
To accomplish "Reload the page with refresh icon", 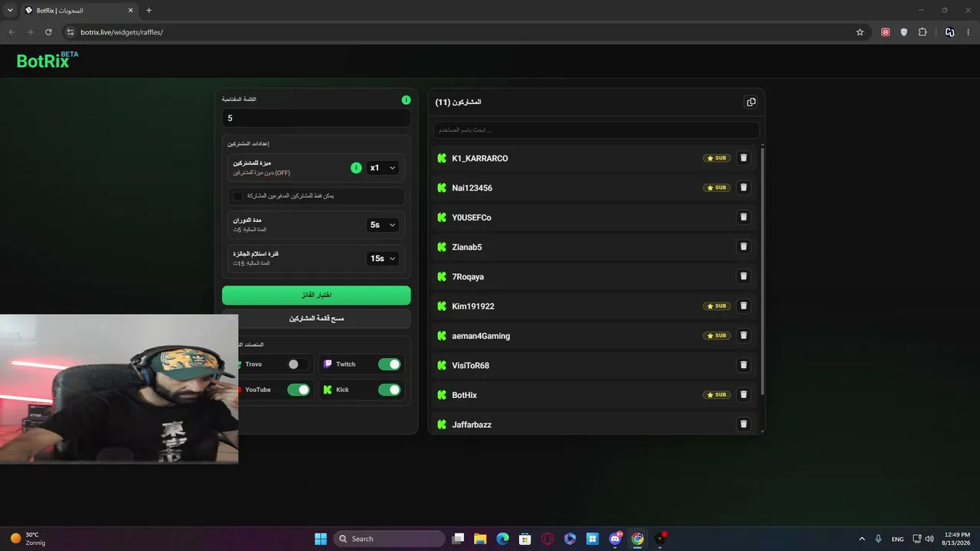I will pyautogui.click(x=48, y=32).
